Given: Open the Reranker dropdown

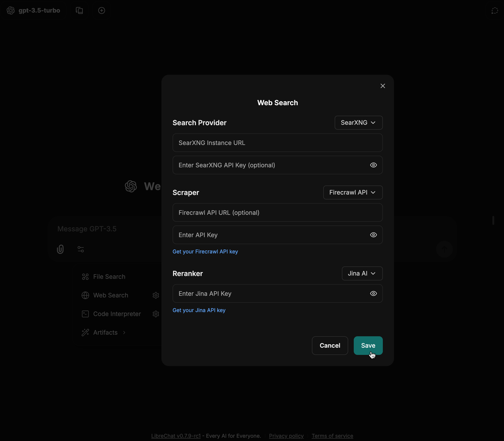Looking at the screenshot, I should pos(362,273).
